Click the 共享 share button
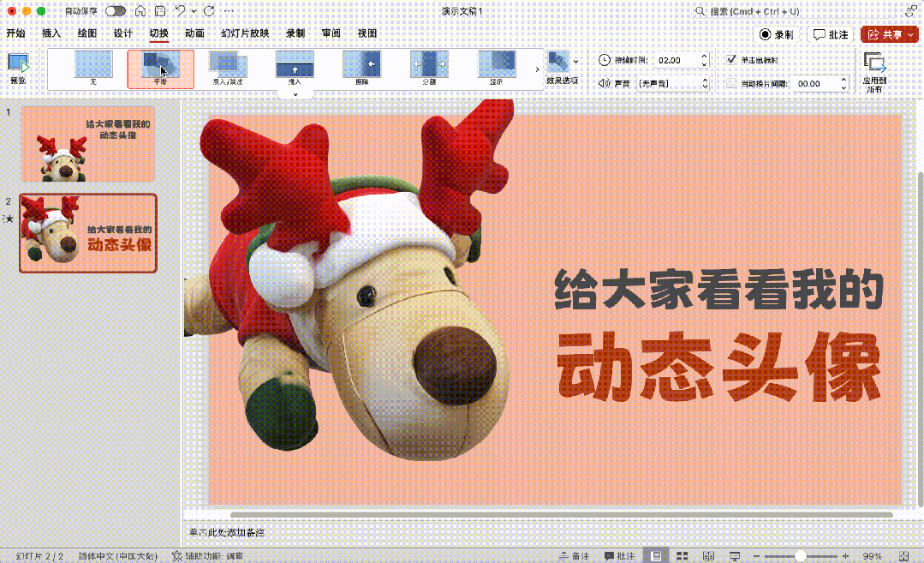 [x=884, y=35]
